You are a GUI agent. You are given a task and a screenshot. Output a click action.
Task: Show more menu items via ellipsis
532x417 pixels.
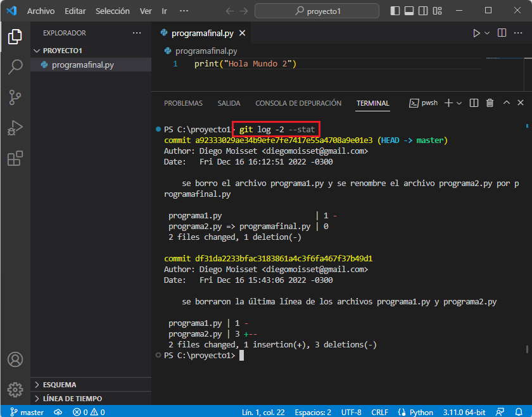point(184,11)
